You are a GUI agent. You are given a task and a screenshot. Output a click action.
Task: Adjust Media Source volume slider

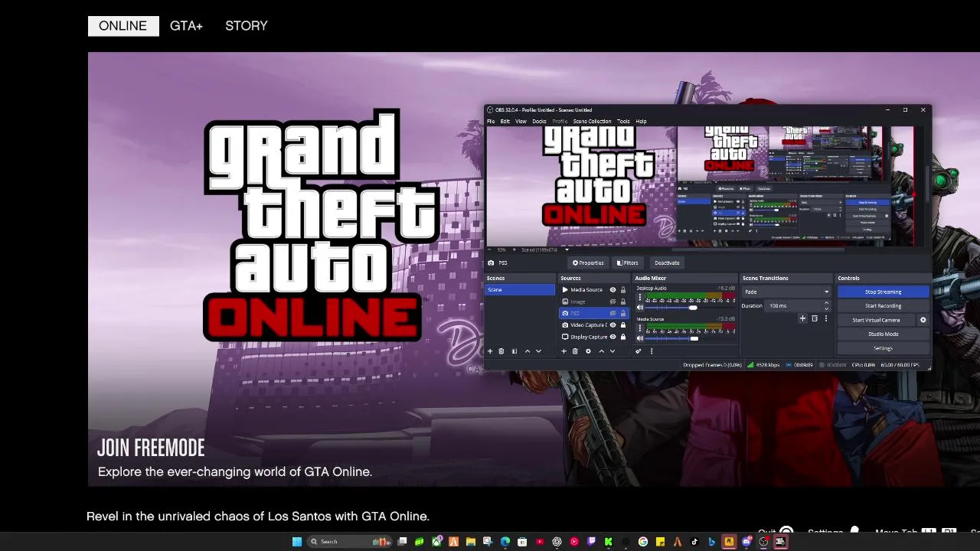[694, 338]
